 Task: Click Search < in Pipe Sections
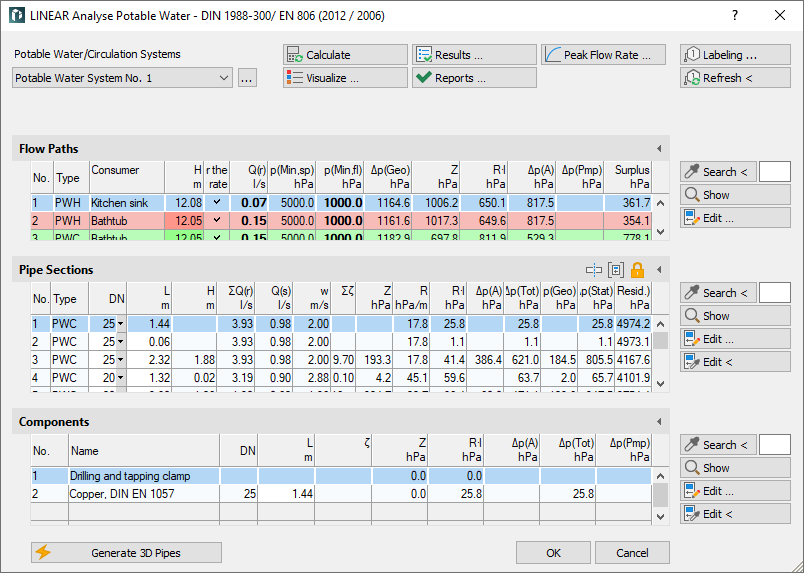click(718, 293)
